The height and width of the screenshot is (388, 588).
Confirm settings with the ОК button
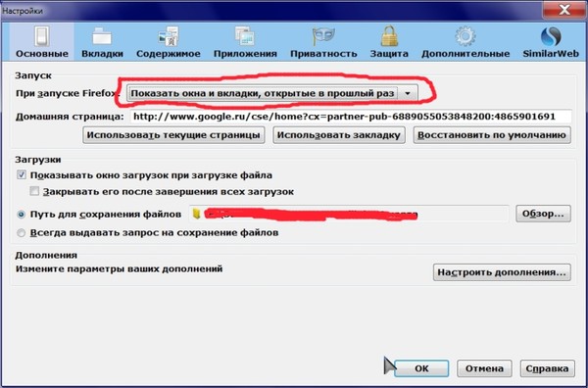[x=421, y=368]
